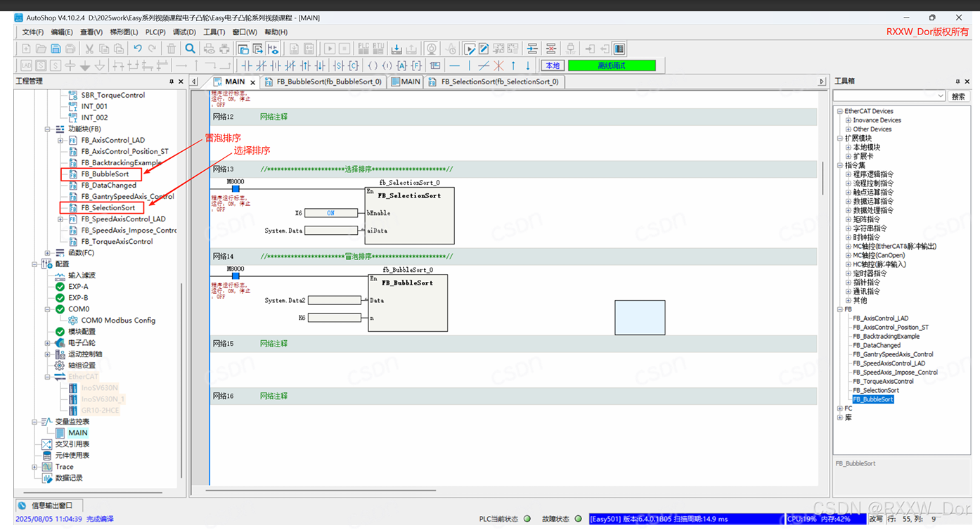The height and width of the screenshot is (530, 980).
Task: Insert a normally open contact
Action: (x=246, y=65)
